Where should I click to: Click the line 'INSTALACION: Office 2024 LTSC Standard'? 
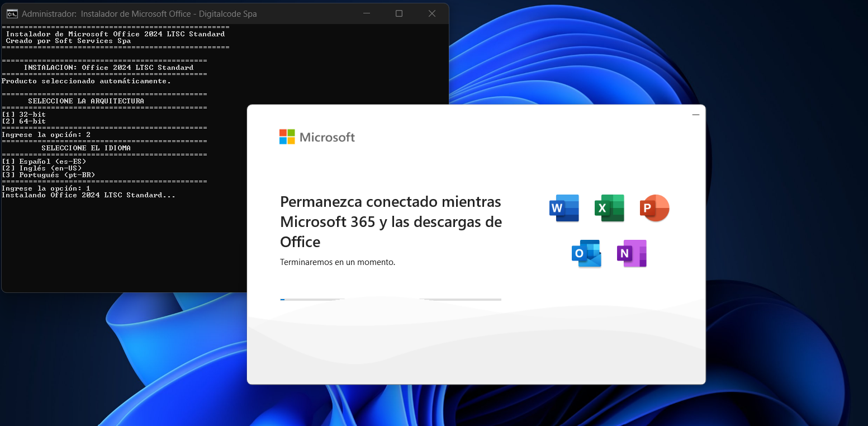point(109,68)
